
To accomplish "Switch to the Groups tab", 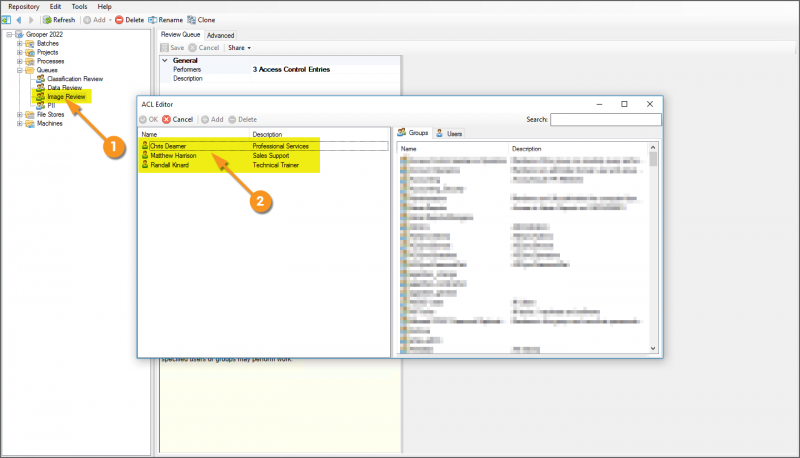I will (x=413, y=133).
